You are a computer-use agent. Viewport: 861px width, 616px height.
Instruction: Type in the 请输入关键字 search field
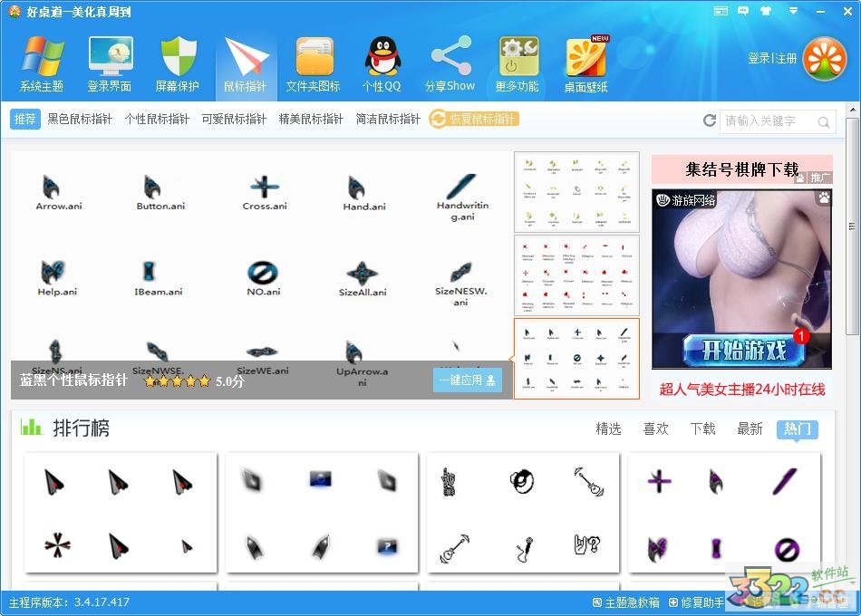tap(769, 120)
